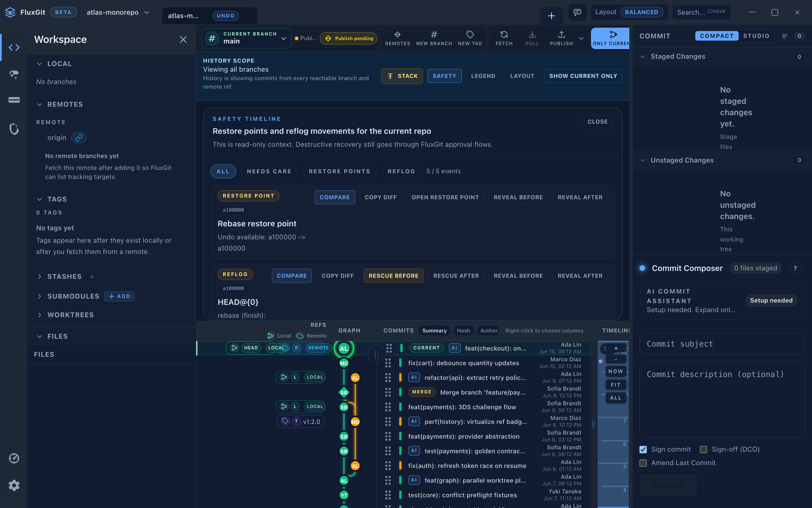Image resolution: width=812 pixels, height=508 pixels.
Task: Create a New Tag from toolbar
Action: (470, 38)
